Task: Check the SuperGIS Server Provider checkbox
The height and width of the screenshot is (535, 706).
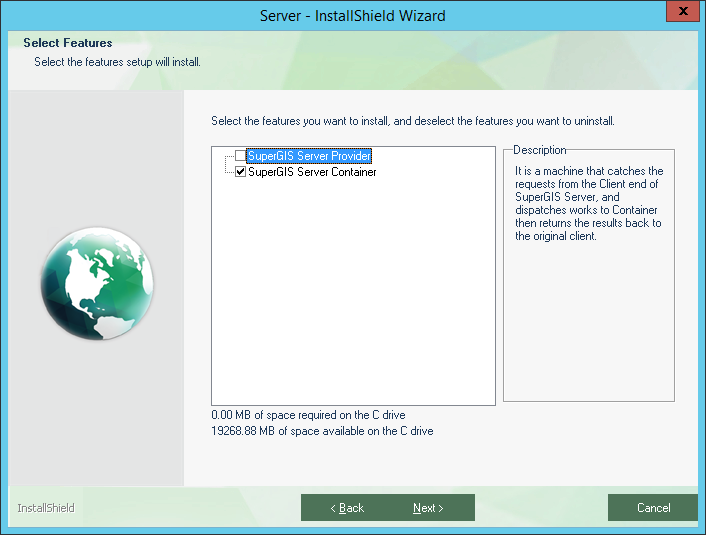Action: coord(240,156)
